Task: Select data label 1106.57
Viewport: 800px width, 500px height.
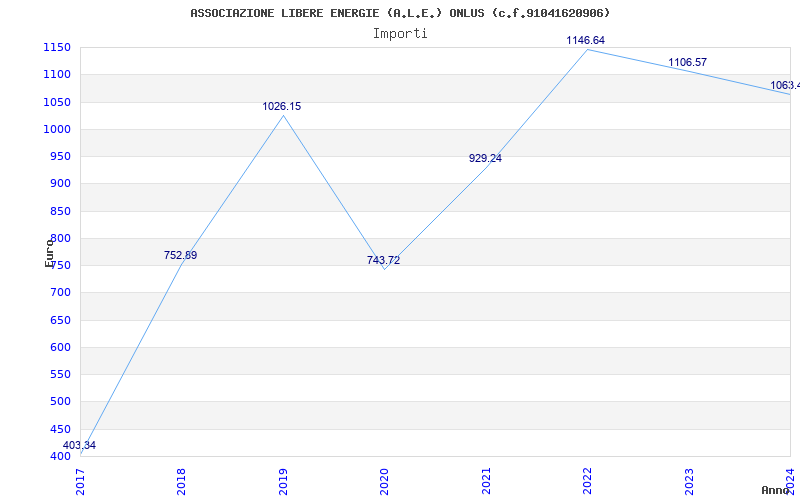Action: 687,62
